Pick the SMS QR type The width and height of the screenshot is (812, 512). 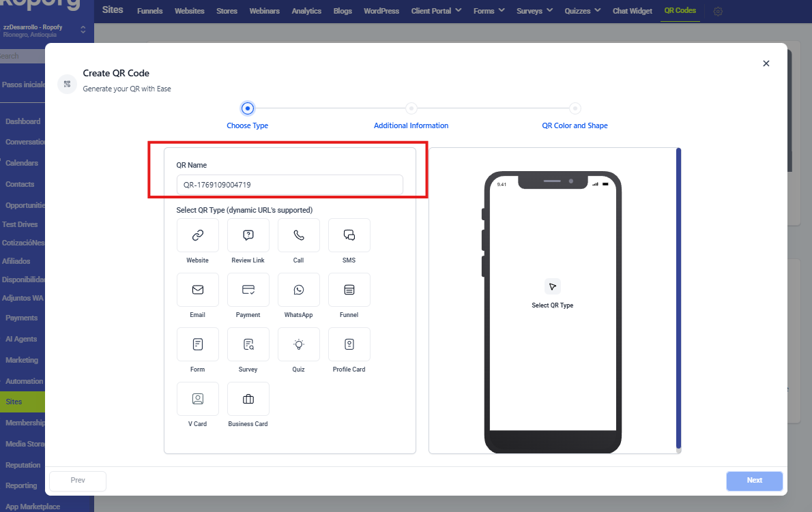[349, 235]
